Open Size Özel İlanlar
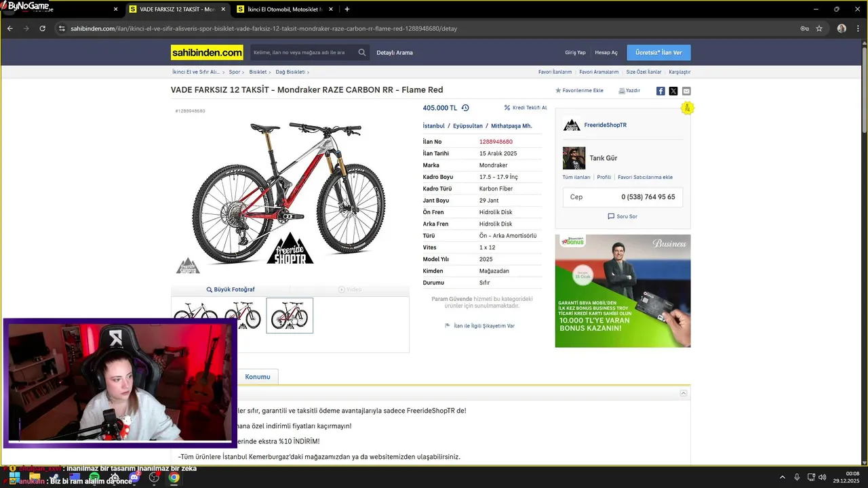This screenshot has width=868, height=488. [x=644, y=72]
